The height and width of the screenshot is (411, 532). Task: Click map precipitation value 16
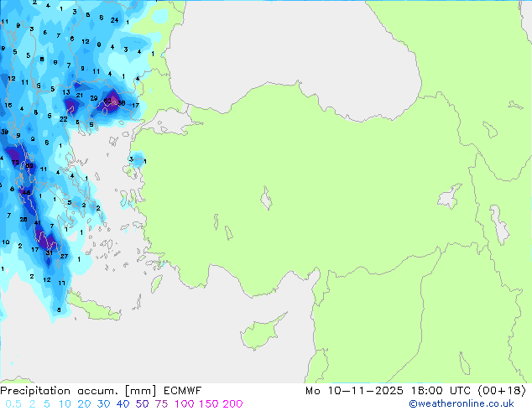pyautogui.click(x=8, y=105)
